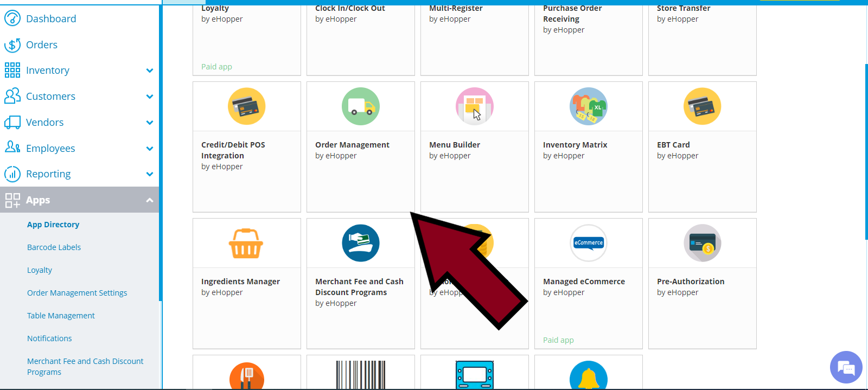Click the Apps squares icon in sidebar
This screenshot has height=390, width=868.
(12, 200)
